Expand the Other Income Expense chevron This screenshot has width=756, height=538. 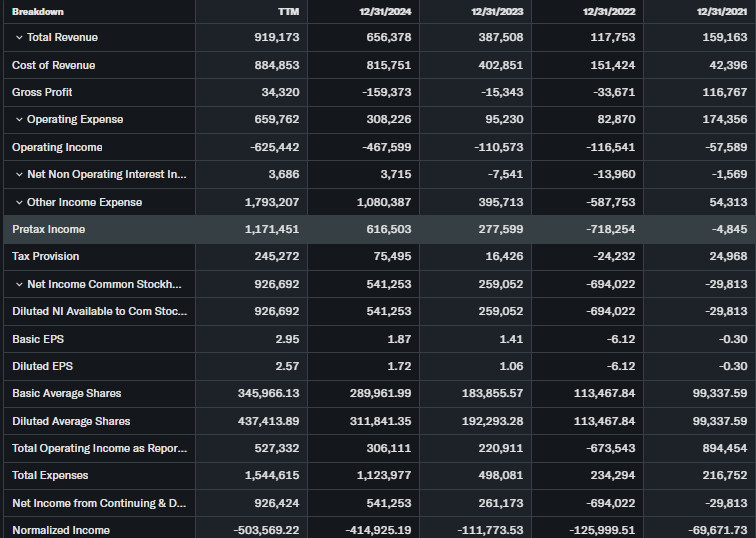point(19,202)
